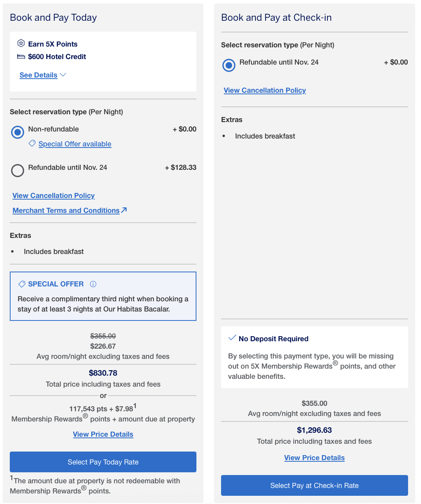Open View Price Details under $1,296.63 total
The width and height of the screenshot is (421, 504).
click(x=314, y=458)
